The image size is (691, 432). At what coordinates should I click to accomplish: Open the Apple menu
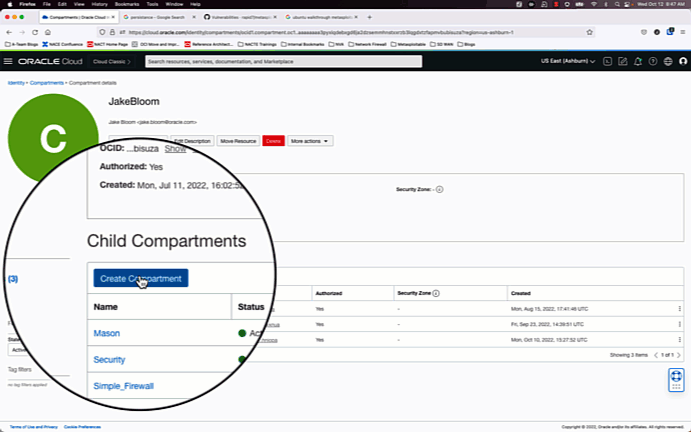[10, 4]
